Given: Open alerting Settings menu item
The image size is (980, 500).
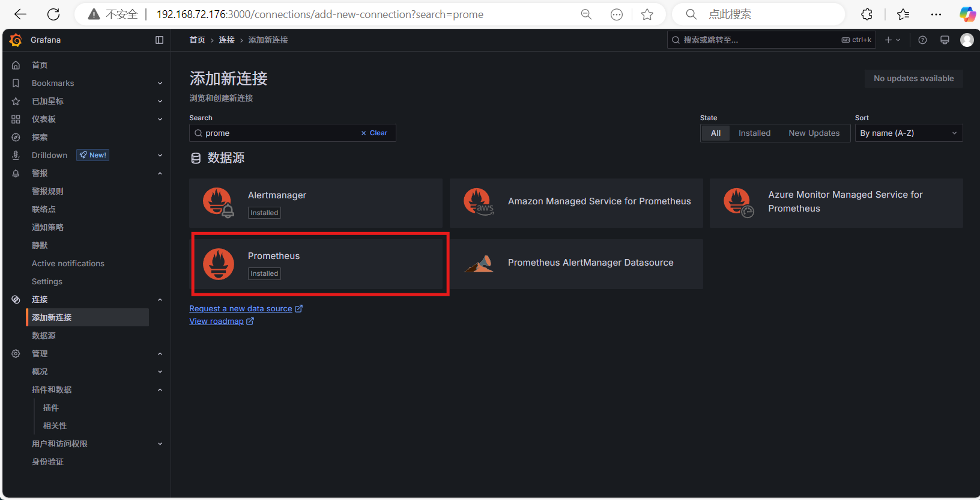Looking at the screenshot, I should [47, 281].
